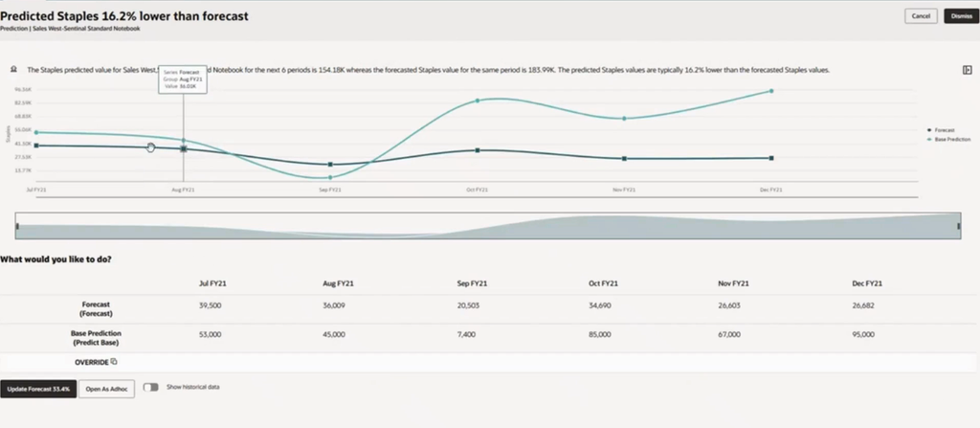The width and height of the screenshot is (980, 428).
Task: Select Base Prediction point for Nov FY21
Action: (624, 119)
